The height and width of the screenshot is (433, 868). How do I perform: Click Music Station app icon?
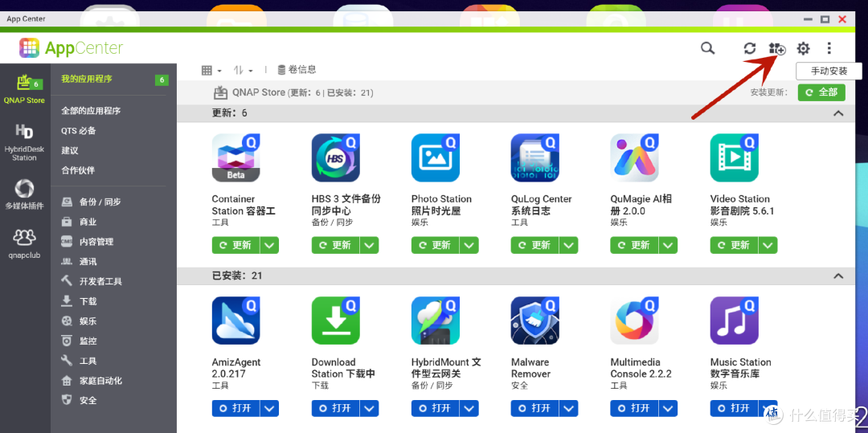point(734,321)
